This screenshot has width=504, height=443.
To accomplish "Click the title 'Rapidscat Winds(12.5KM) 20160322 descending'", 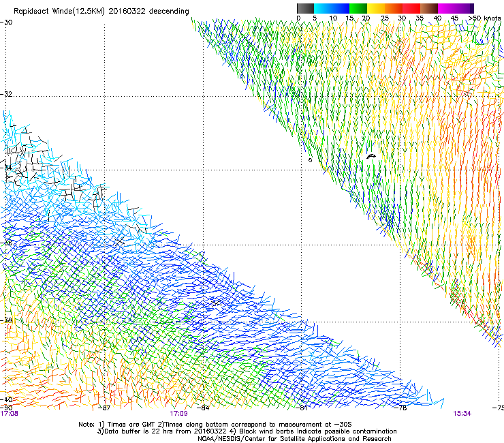I will [x=101, y=12].
